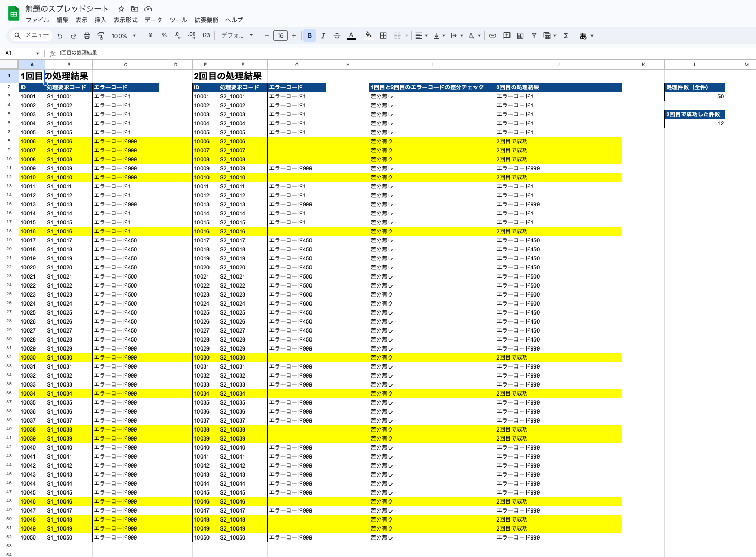Image resolution: width=756 pixels, height=557 pixels.
Task: Select the Paint format tool
Action: 101,36
